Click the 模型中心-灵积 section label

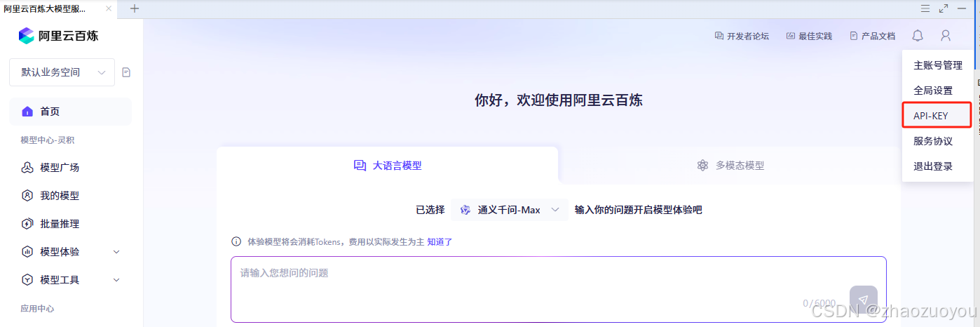48,140
